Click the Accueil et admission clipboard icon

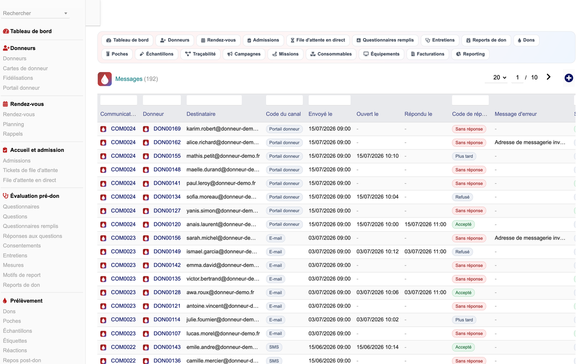(x=5, y=150)
